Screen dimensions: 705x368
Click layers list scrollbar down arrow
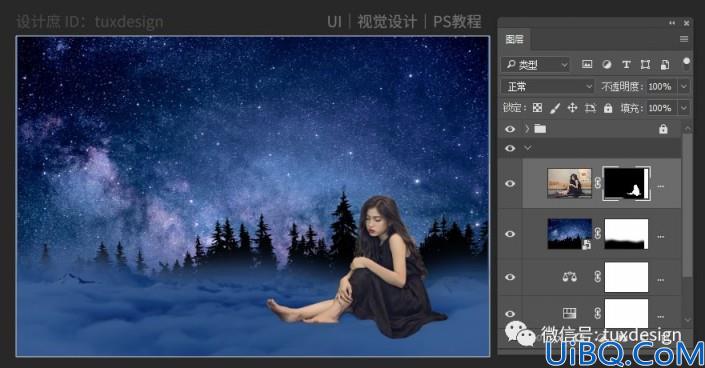tap(687, 320)
